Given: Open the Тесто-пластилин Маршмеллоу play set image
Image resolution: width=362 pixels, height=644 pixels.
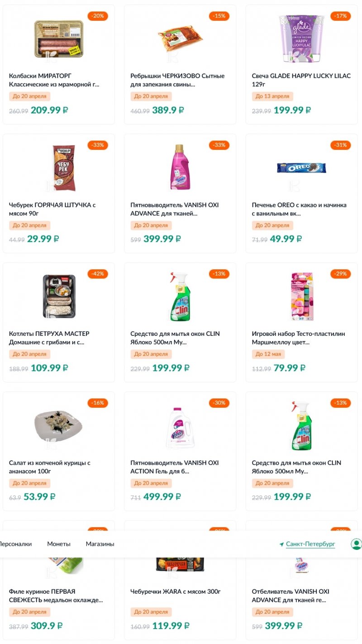Looking at the screenshot, I should [301, 297].
